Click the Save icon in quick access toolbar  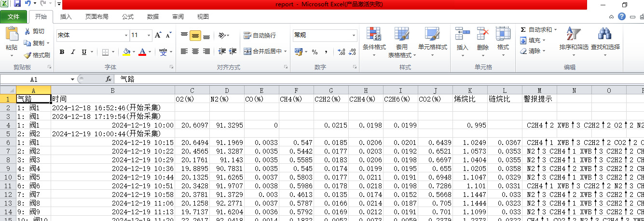17,4
